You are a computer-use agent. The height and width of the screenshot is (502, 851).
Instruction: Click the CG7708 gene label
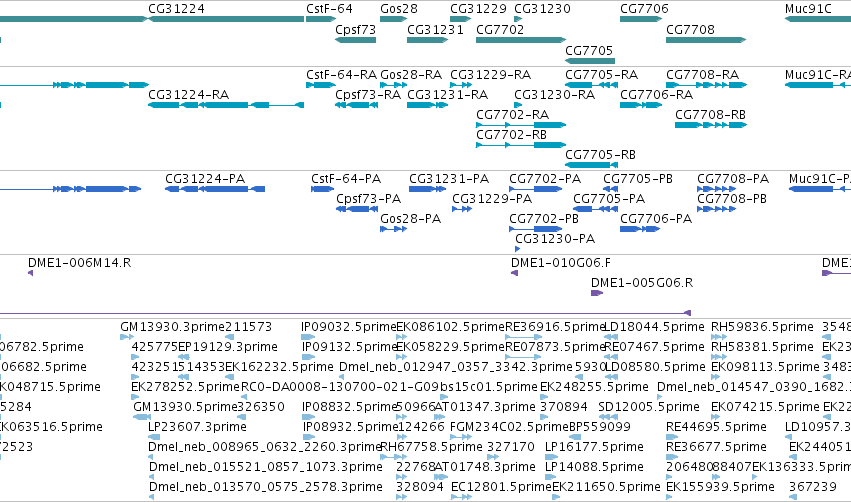pos(690,29)
